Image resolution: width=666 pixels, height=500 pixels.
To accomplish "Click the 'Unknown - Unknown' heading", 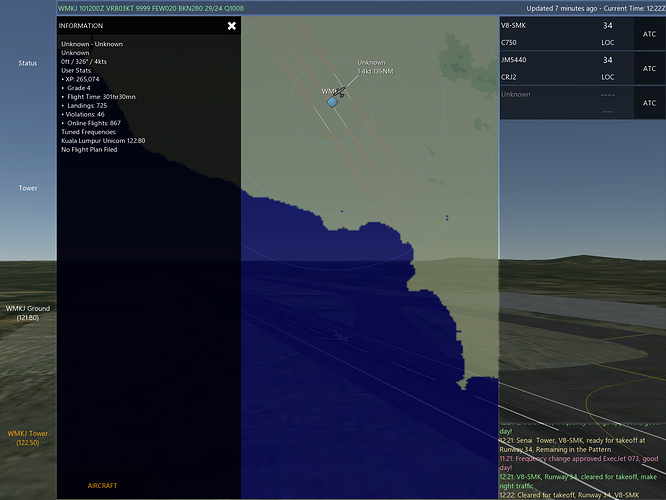I will (x=92, y=44).
